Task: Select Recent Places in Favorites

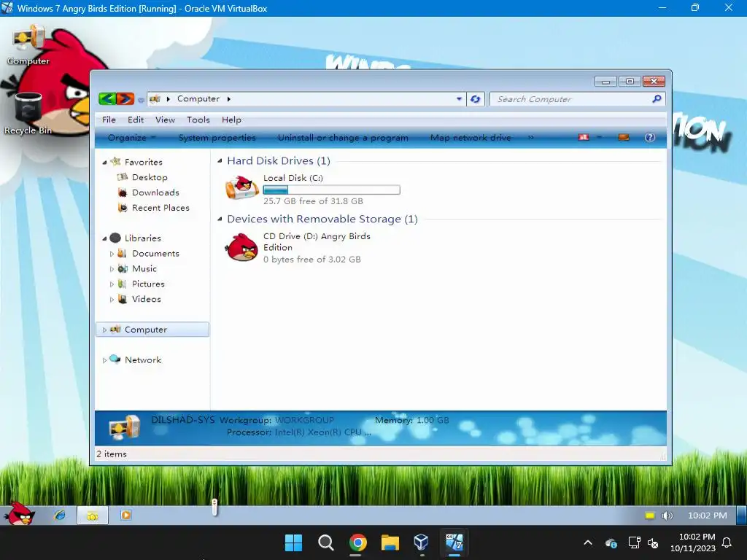Action: tap(160, 208)
